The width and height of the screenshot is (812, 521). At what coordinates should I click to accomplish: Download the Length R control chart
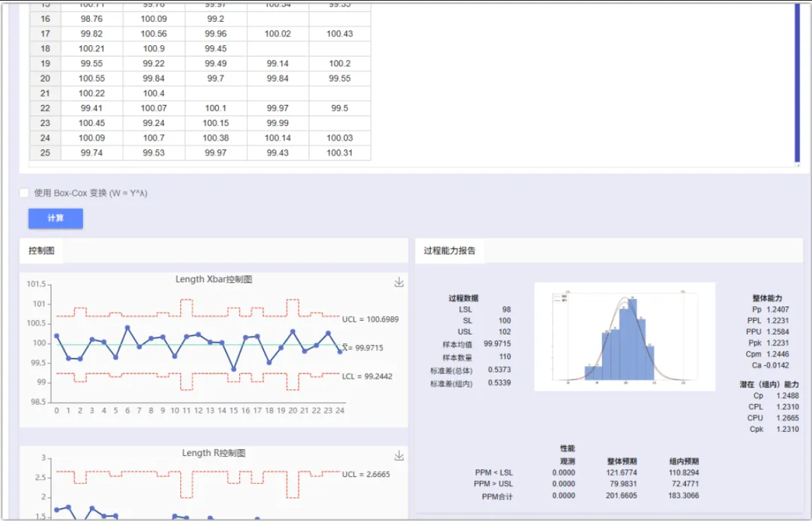pyautogui.click(x=398, y=456)
